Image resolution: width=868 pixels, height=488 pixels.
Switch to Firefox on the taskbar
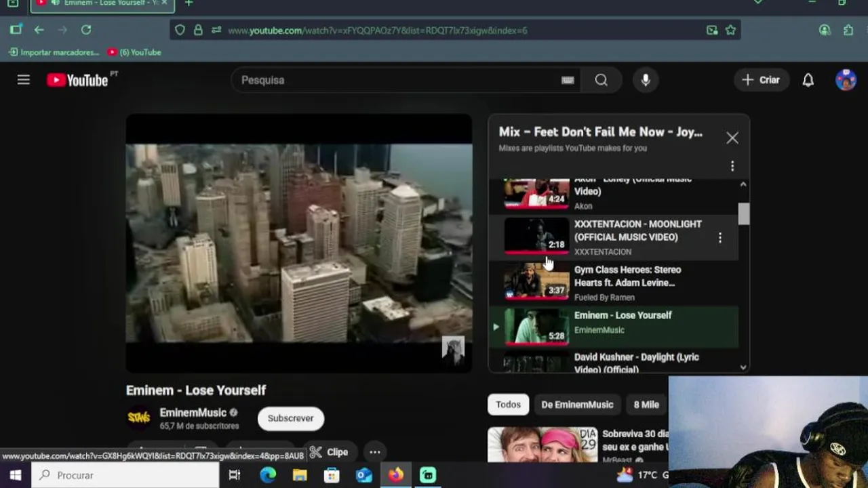(x=396, y=475)
